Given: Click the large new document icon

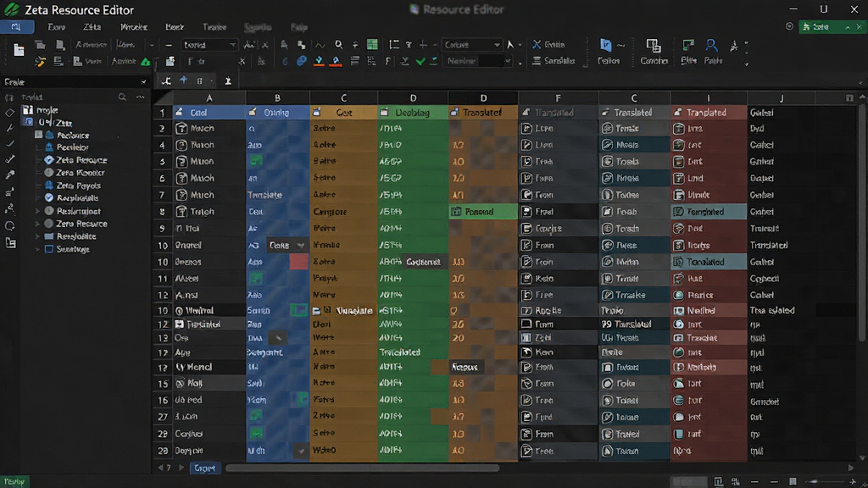Looking at the screenshot, I should [x=19, y=50].
